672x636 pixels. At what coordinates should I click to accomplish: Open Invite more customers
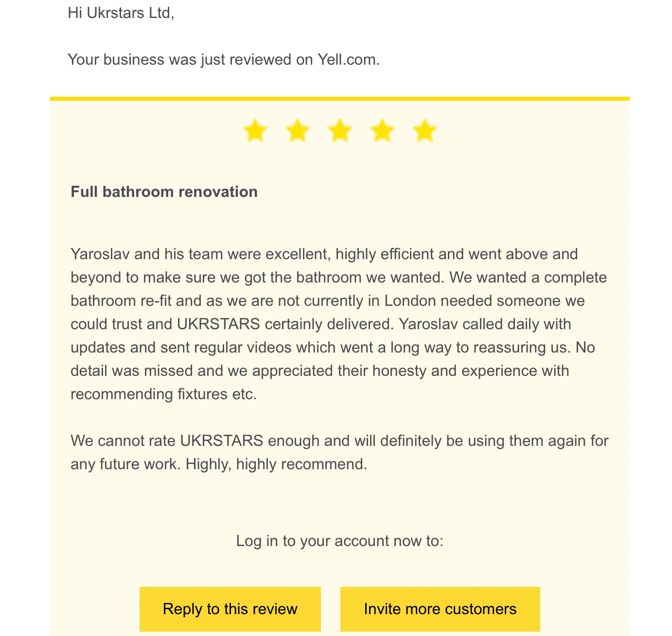coord(440,609)
